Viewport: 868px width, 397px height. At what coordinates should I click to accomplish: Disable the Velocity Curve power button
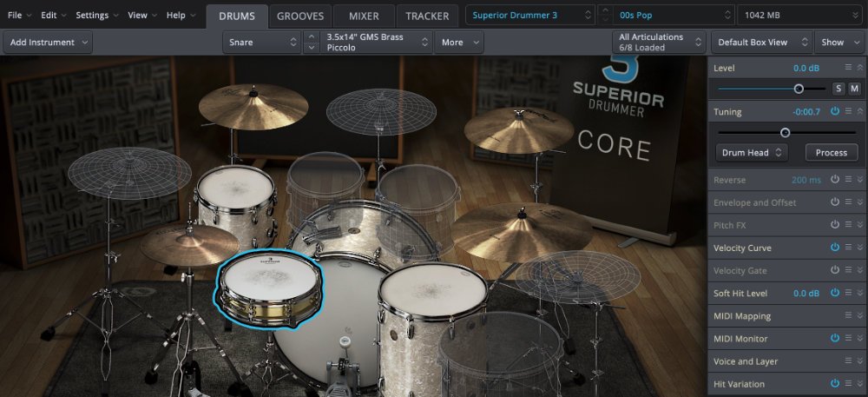835,248
